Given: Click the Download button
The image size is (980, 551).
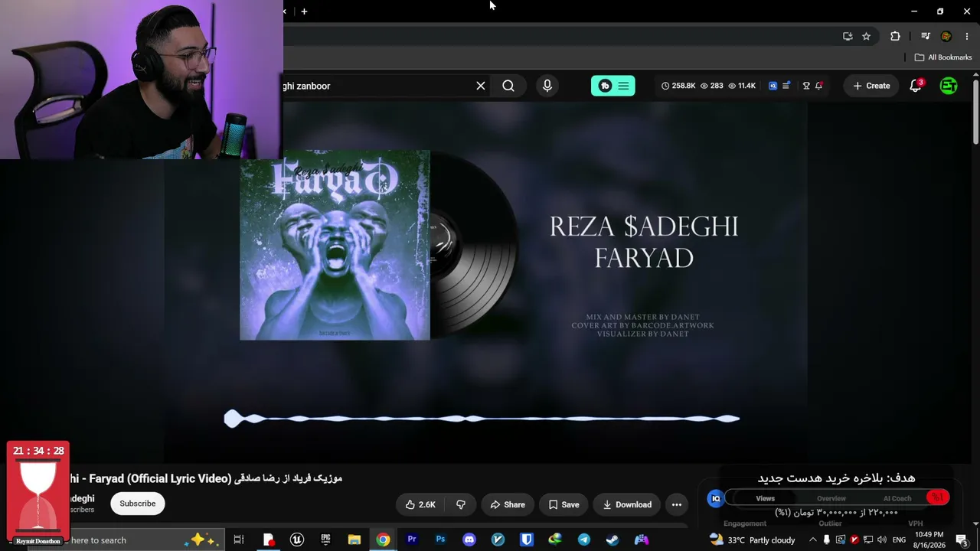Looking at the screenshot, I should pos(627,504).
